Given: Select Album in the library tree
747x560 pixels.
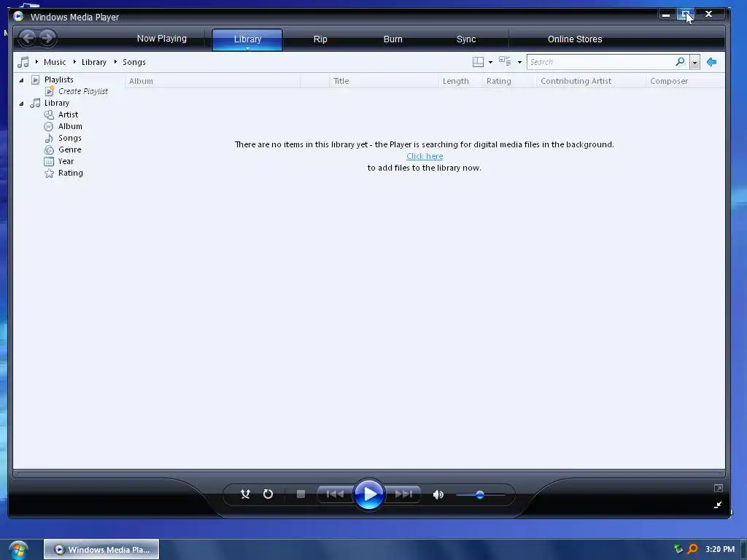Looking at the screenshot, I should coord(70,126).
